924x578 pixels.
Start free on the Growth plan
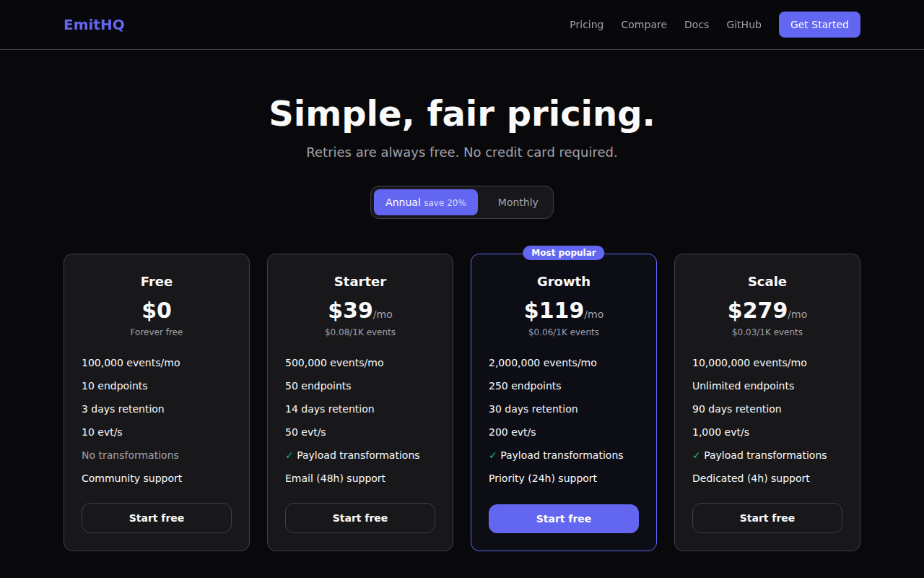pos(564,519)
